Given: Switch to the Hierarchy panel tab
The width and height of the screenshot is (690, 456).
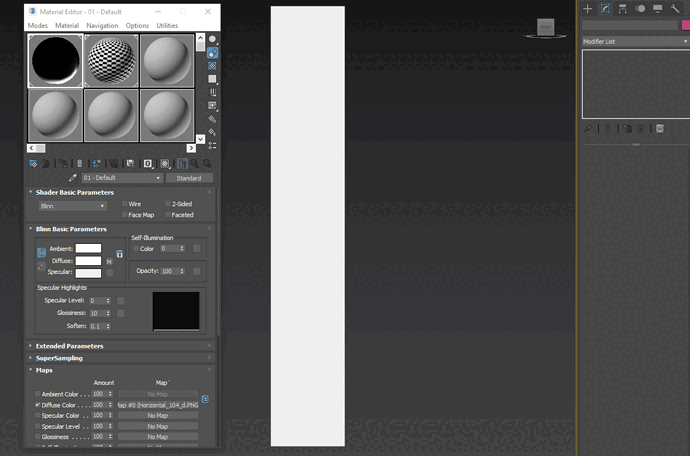Looking at the screenshot, I should (x=623, y=8).
